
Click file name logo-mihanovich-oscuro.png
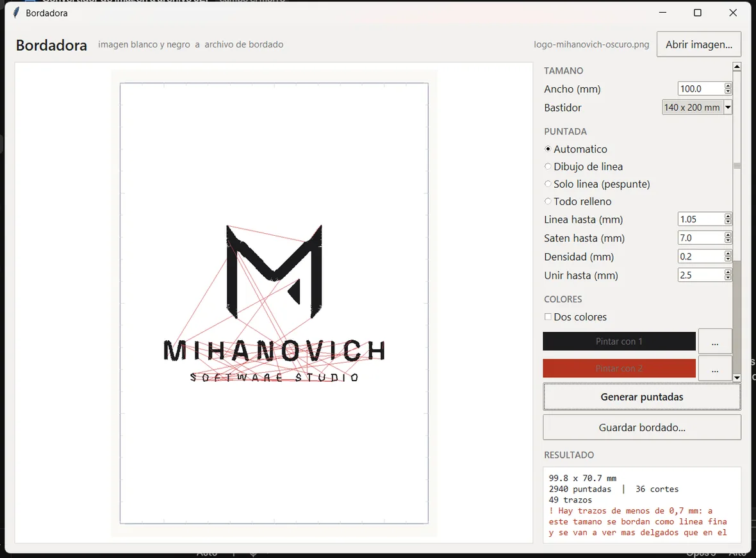click(x=591, y=44)
